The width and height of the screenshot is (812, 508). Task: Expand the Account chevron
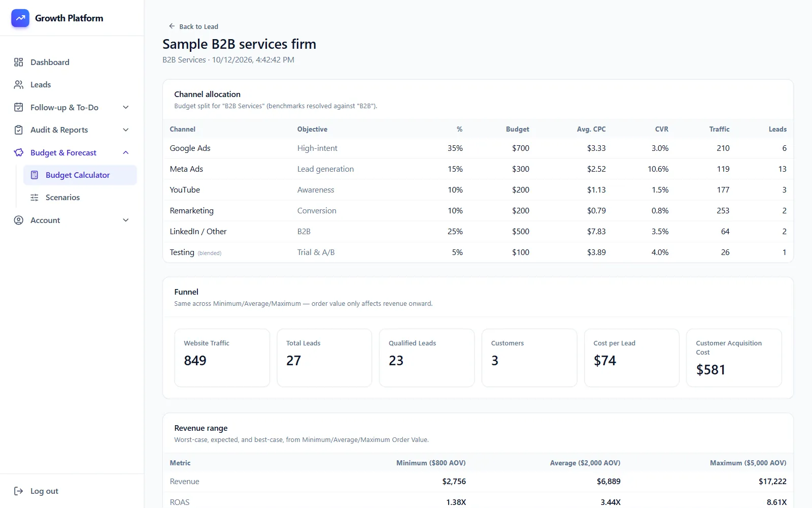[126, 220]
